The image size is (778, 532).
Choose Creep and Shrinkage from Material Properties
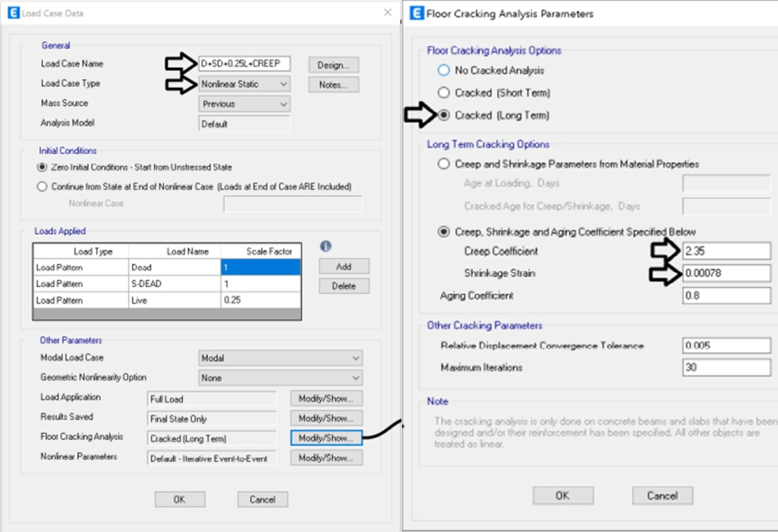pos(444,164)
